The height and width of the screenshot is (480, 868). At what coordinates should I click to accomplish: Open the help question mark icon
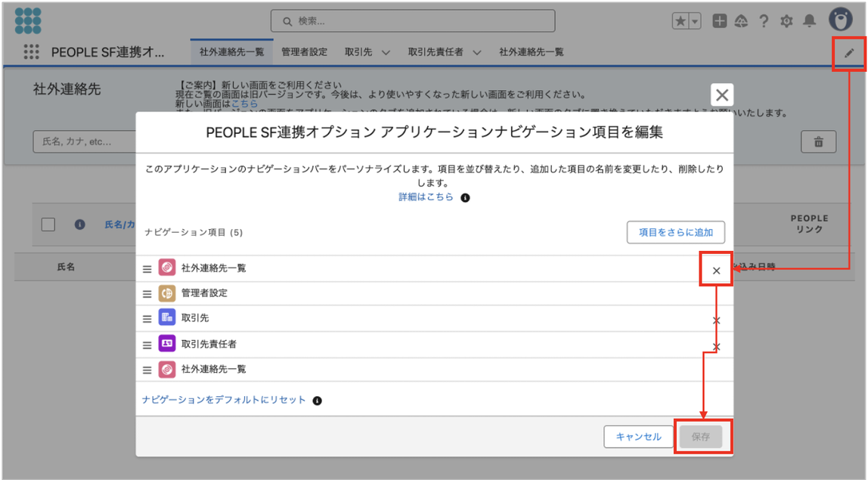[x=764, y=21]
